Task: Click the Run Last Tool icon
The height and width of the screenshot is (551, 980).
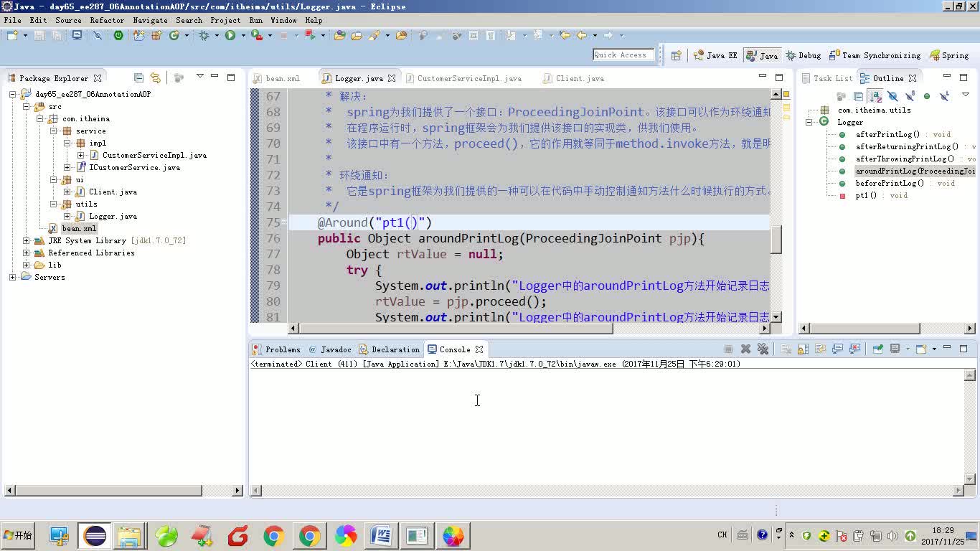Action: 256,35
